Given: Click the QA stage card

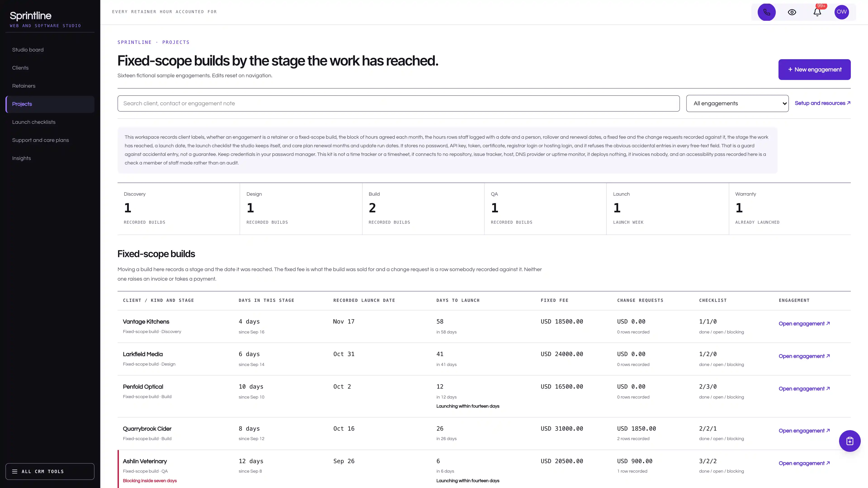Looking at the screenshot, I should coord(545,209).
